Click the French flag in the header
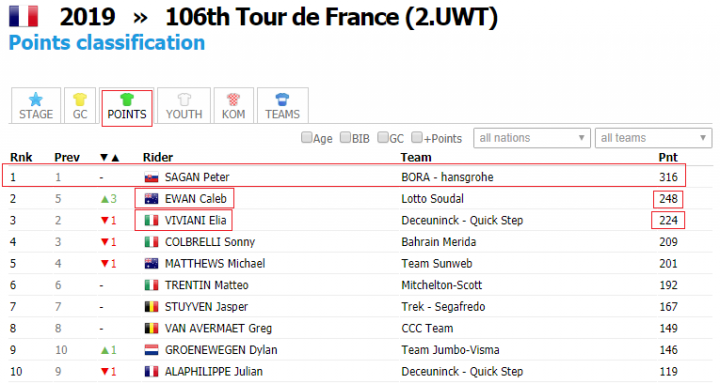The width and height of the screenshot is (720, 384). click(x=23, y=17)
